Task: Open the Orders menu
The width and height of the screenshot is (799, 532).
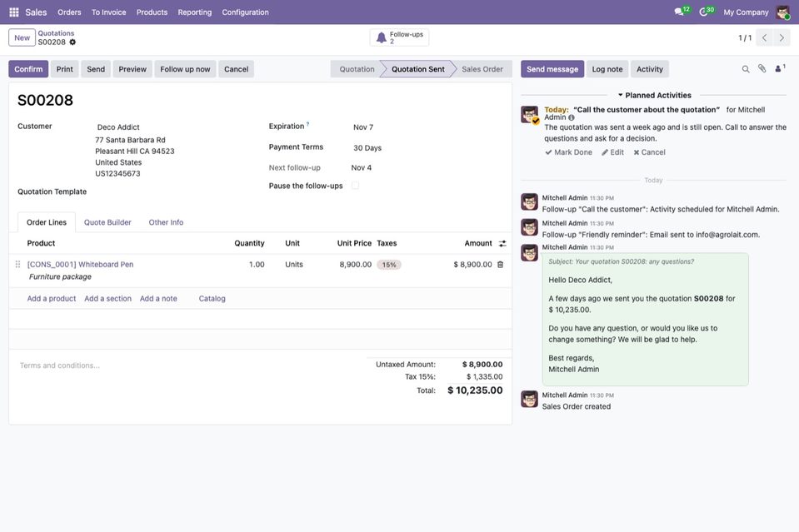Action: pos(69,12)
